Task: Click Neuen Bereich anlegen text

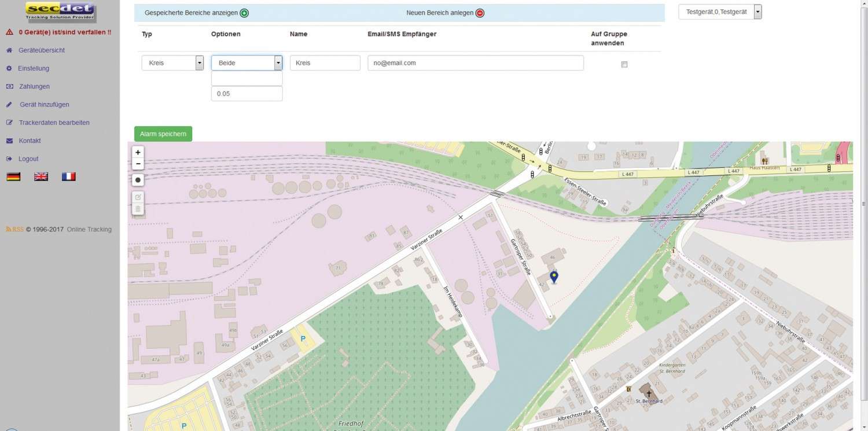Action: pos(440,13)
